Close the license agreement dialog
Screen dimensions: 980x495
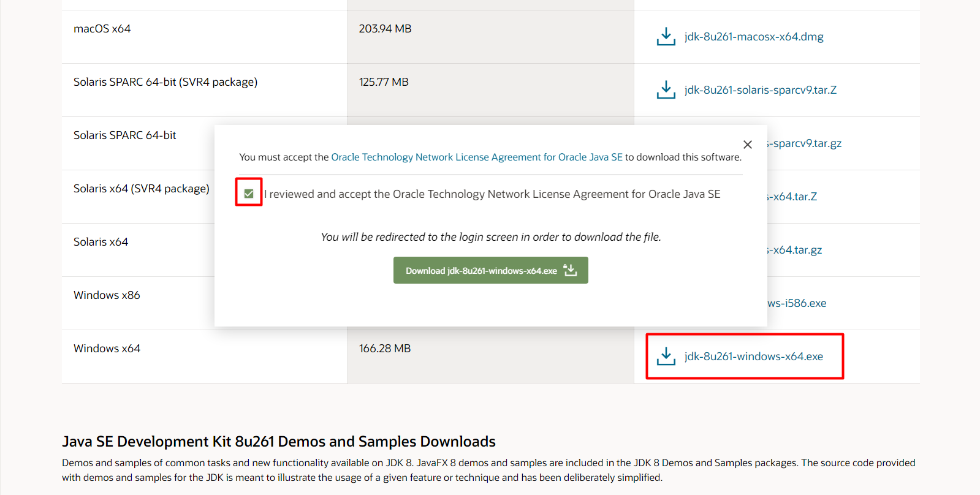(x=748, y=145)
